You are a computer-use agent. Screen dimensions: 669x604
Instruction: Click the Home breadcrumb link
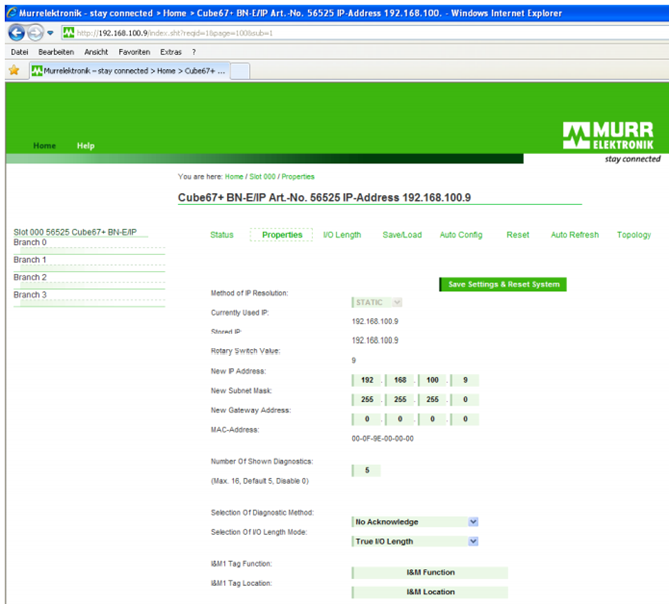click(234, 177)
